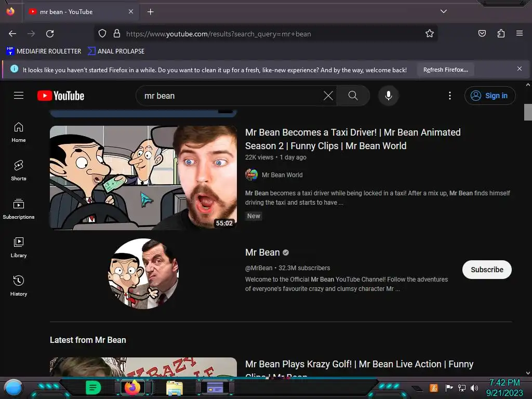
Task: Go back using browser back arrow
Action: pyautogui.click(x=12, y=34)
